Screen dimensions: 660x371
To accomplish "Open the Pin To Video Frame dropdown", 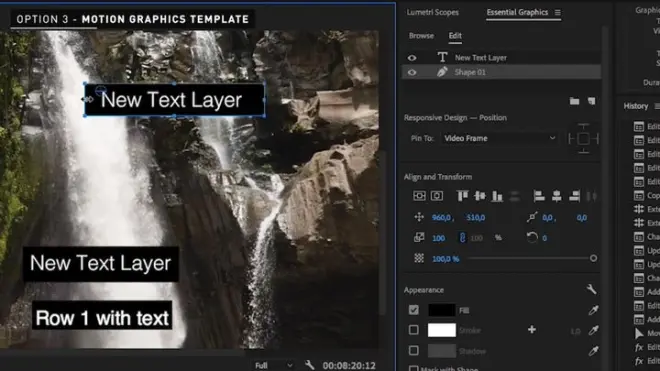I will coord(500,138).
